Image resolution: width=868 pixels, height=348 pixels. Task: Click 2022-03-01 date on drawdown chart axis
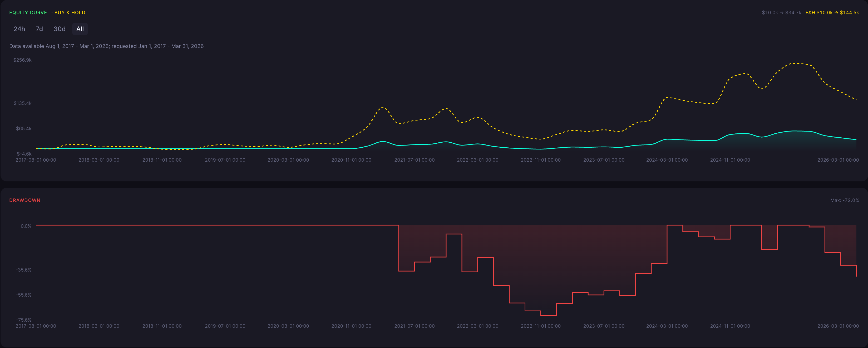477,326
